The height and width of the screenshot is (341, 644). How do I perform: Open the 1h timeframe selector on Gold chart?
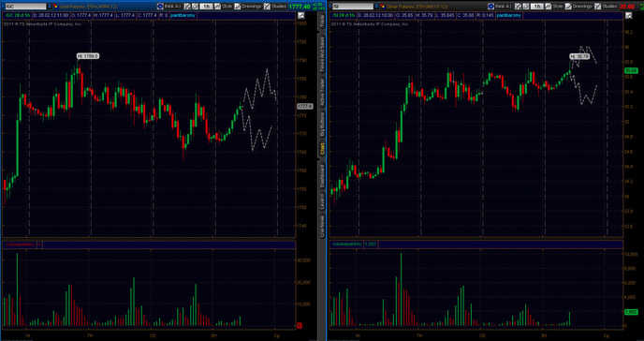point(206,7)
